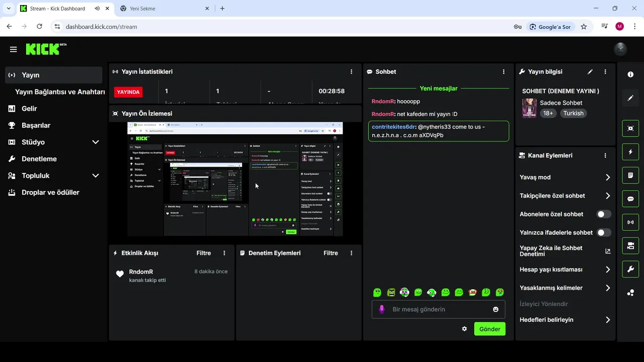The height and width of the screenshot is (362, 644).
Task: Toggle Abonelere özel sohbet switch
Action: [604, 214]
